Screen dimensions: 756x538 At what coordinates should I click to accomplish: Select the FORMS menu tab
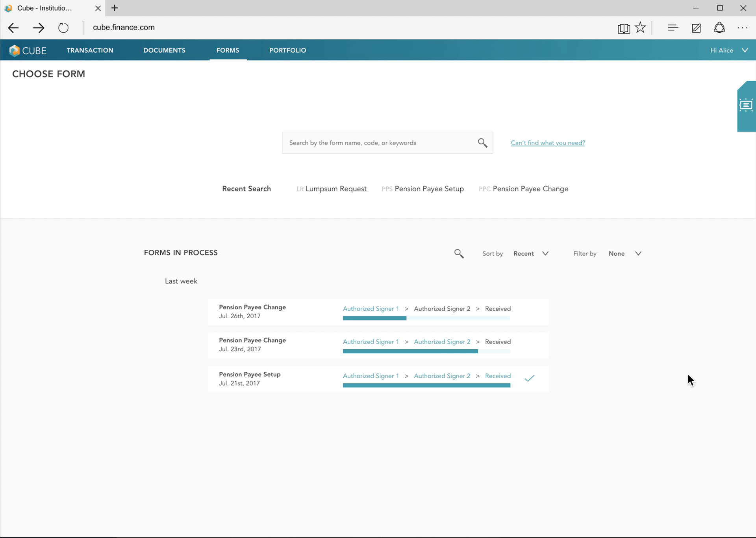228,50
